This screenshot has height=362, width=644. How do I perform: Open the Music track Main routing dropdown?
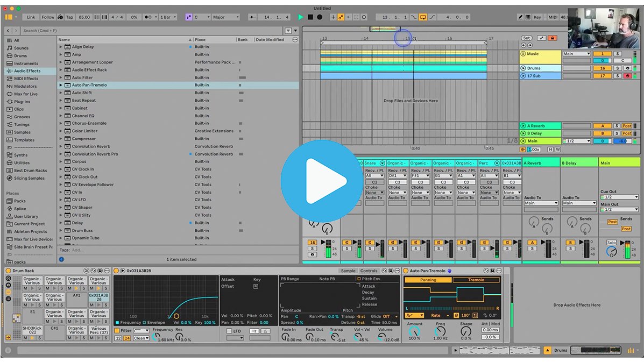[577, 54]
